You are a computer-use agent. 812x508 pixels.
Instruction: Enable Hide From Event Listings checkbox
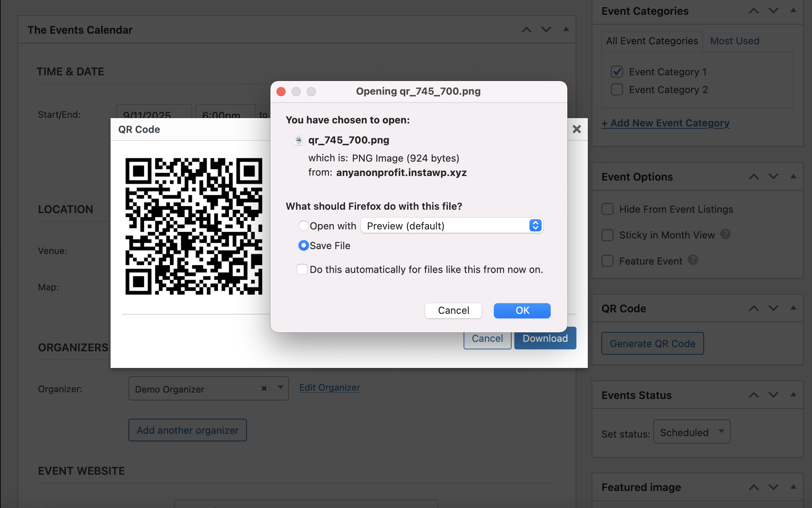pos(607,209)
